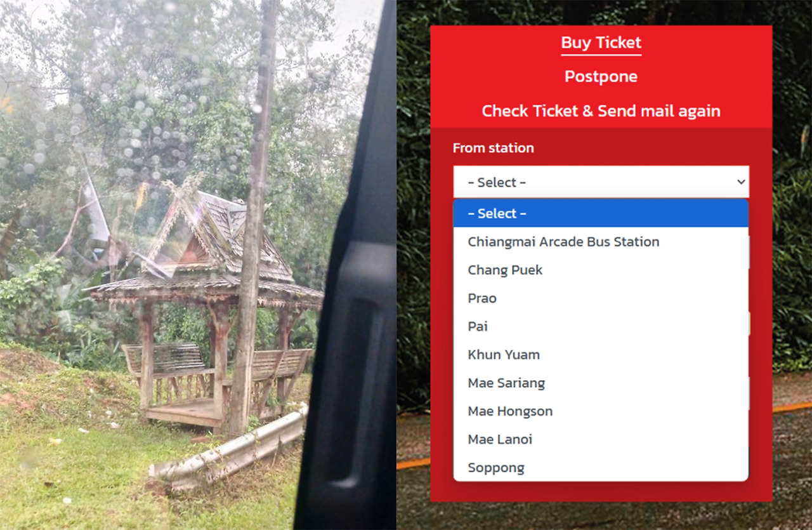The width and height of the screenshot is (812, 530).
Task: Switch to the Postpone tab
Action: (601, 77)
